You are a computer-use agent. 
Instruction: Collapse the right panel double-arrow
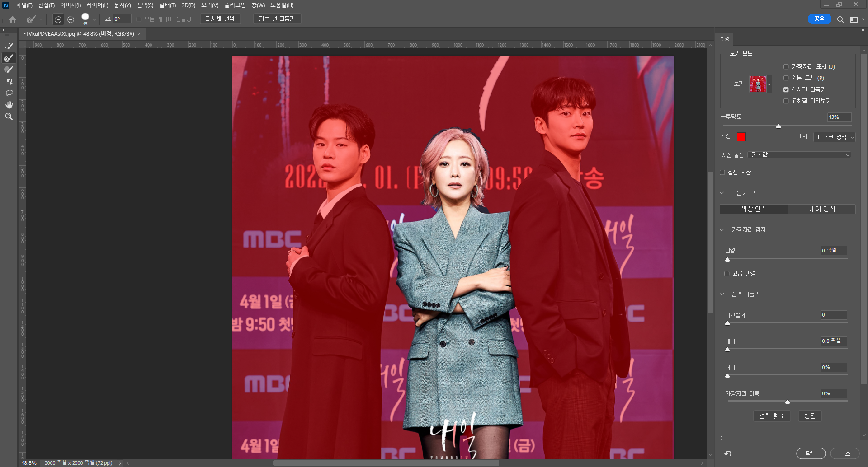863,30
